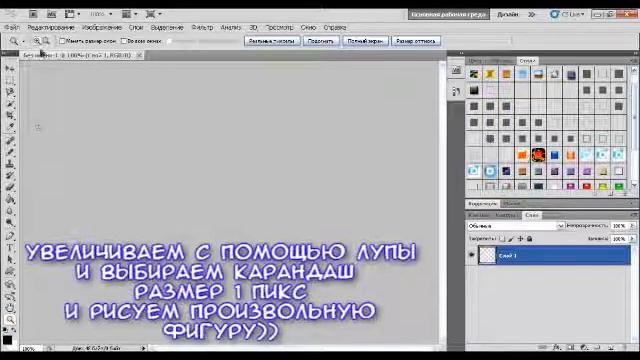Apply the solid blue style swatch

554,155
